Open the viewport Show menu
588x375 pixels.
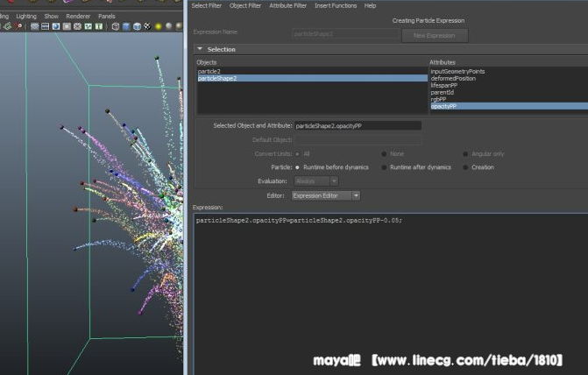click(x=52, y=16)
